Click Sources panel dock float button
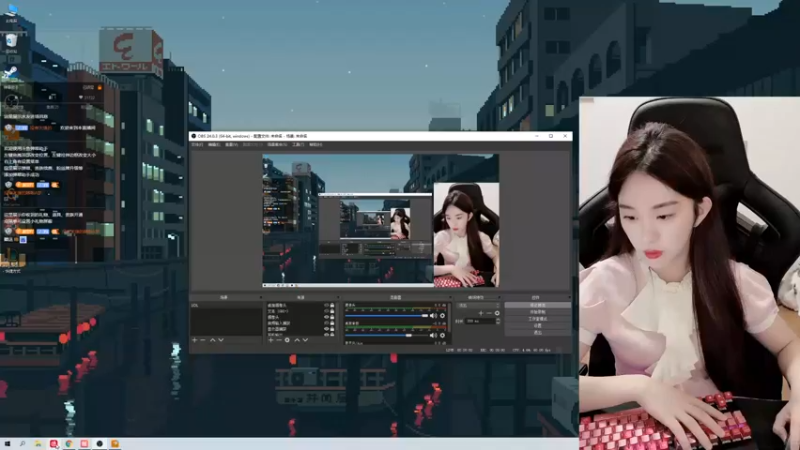This screenshot has width=800, height=450. point(338,297)
